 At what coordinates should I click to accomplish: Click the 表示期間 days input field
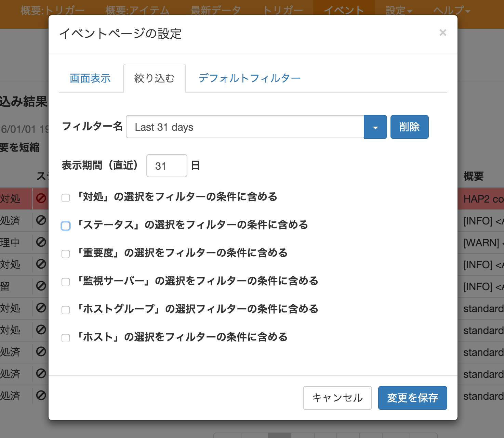point(167,166)
